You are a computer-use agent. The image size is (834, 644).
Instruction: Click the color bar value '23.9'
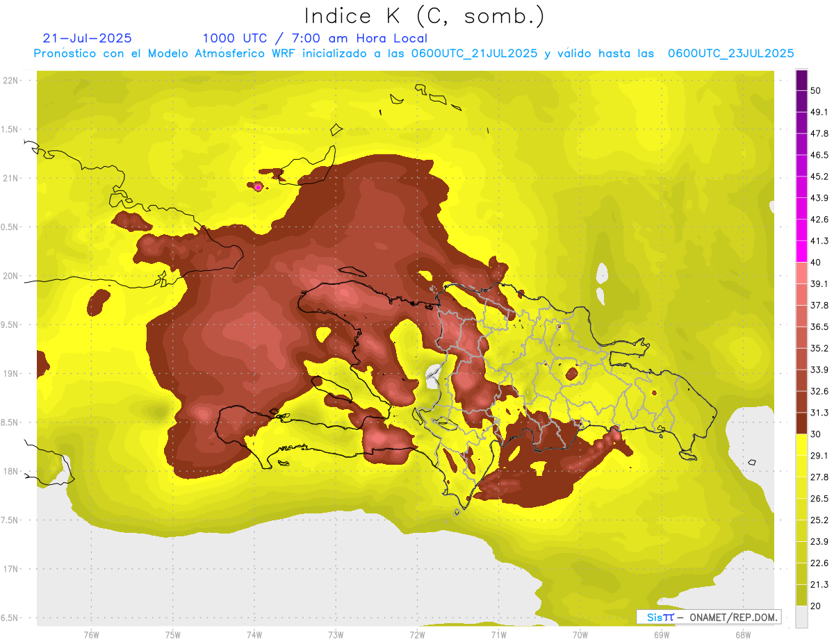click(x=819, y=542)
